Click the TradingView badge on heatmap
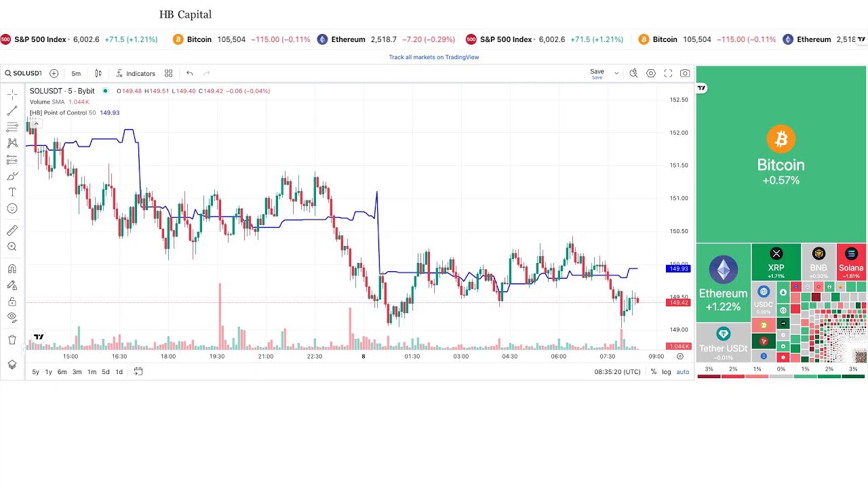This screenshot has width=868, height=488. (x=702, y=87)
